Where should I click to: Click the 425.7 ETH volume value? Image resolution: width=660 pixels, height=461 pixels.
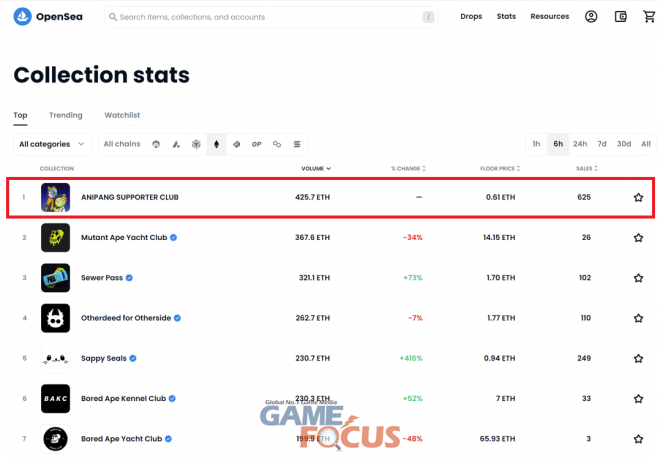(312, 197)
